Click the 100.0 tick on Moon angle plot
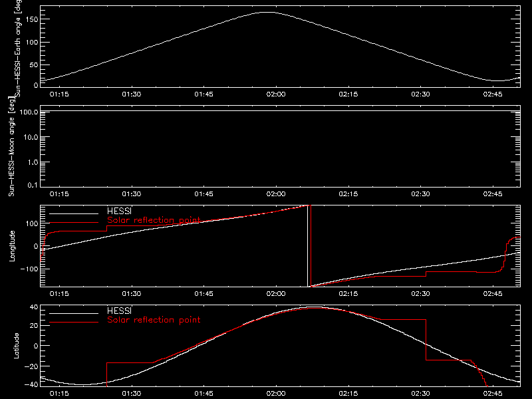The width and height of the screenshot is (532, 399). click(x=29, y=112)
